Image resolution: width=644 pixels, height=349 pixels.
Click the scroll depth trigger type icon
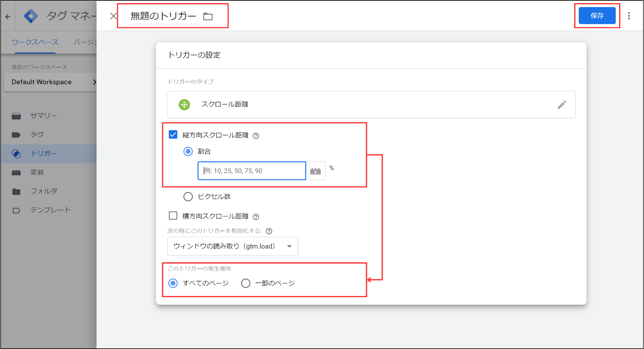click(184, 105)
